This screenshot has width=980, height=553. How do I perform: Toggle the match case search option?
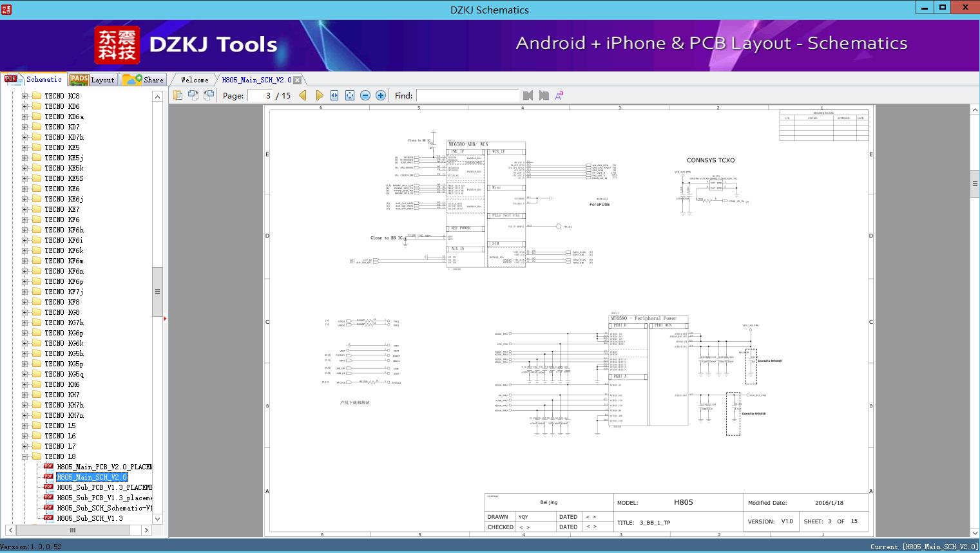pos(559,95)
